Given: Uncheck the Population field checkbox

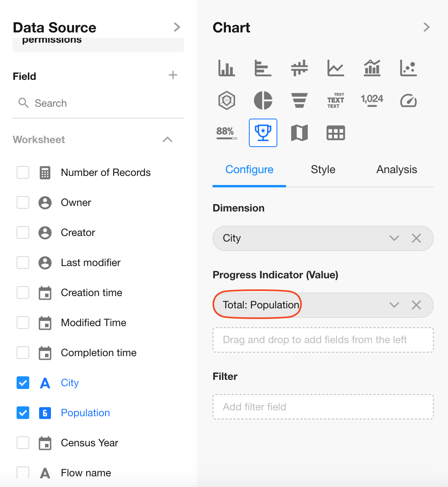Looking at the screenshot, I should point(23,413).
